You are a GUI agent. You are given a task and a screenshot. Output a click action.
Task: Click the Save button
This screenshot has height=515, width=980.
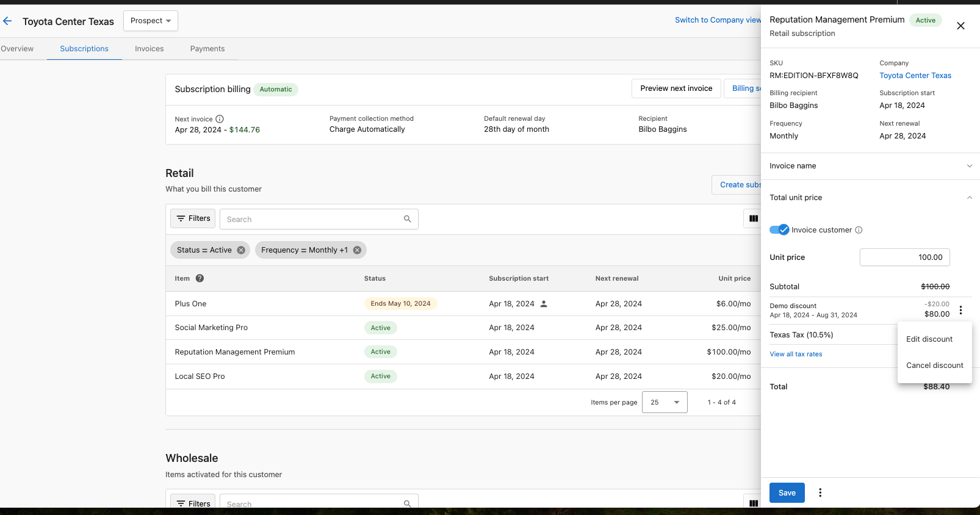click(x=787, y=492)
